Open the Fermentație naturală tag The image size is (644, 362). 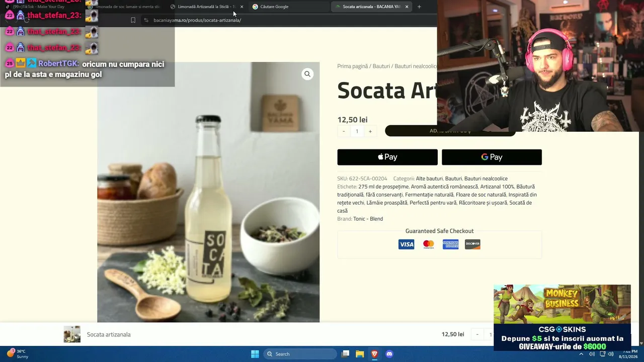point(429,195)
